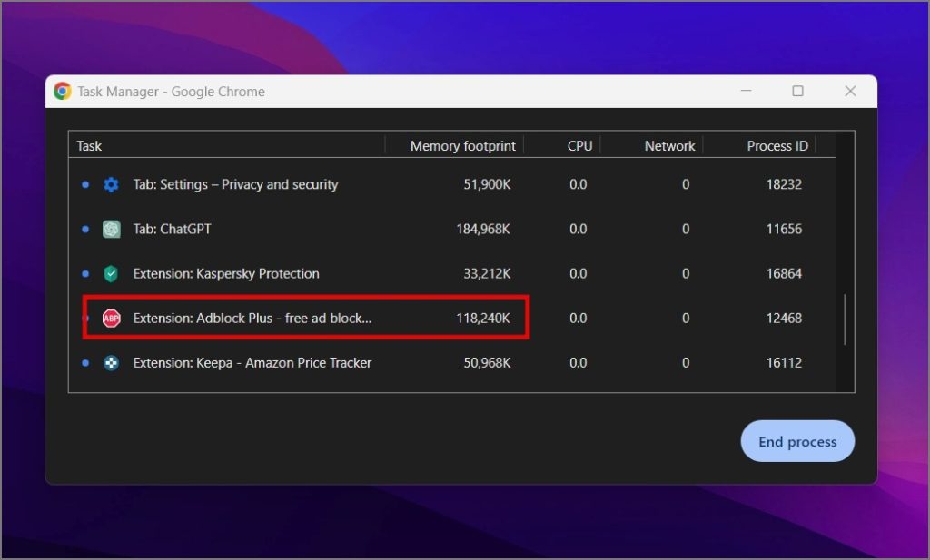Click the Chrome logo in the title bar
930x560 pixels.
(63, 92)
